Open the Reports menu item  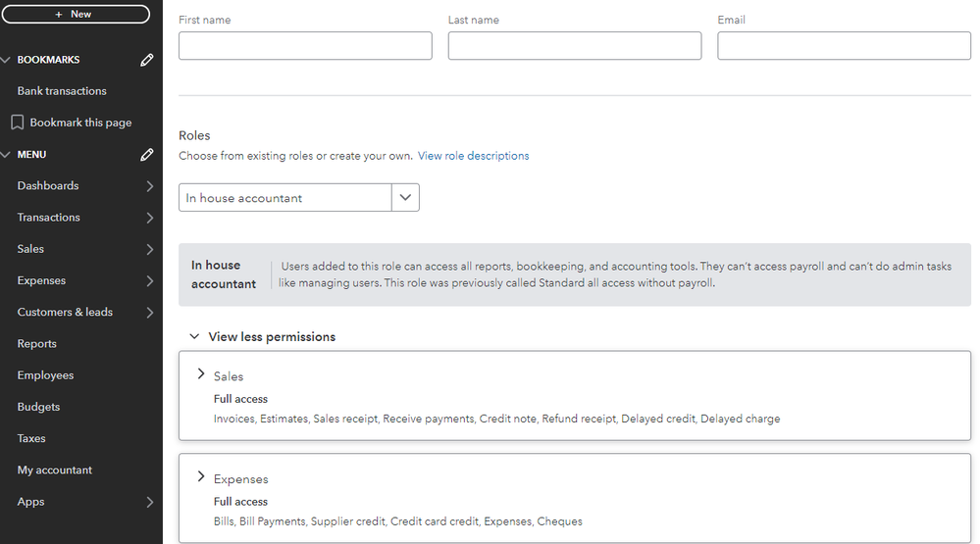point(37,344)
